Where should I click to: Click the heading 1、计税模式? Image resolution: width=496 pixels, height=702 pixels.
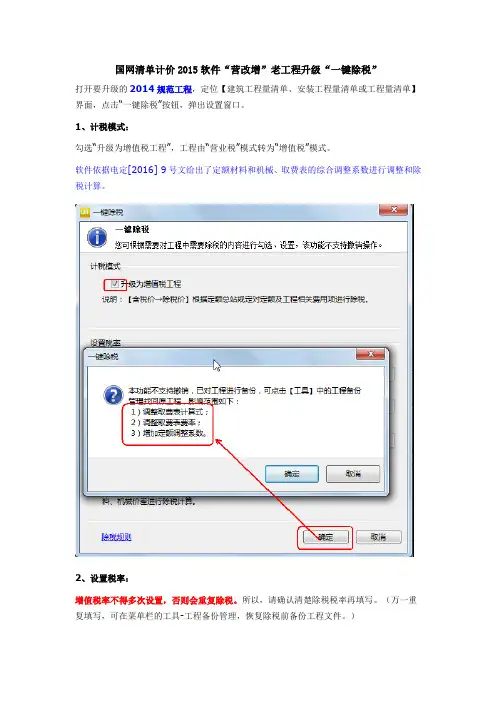[x=102, y=127]
